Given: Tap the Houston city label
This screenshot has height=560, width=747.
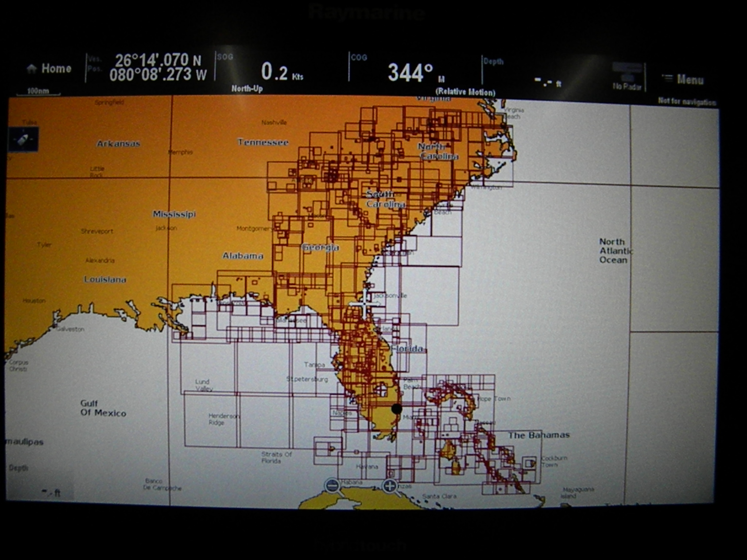Looking at the screenshot, I should click(34, 300).
